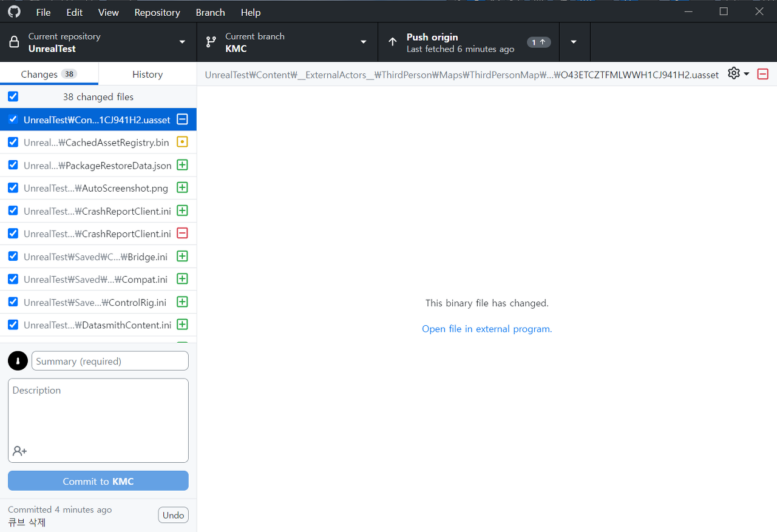The width and height of the screenshot is (777, 532).
Task: Click the added status icon for Compat.ini
Action: coord(182,278)
